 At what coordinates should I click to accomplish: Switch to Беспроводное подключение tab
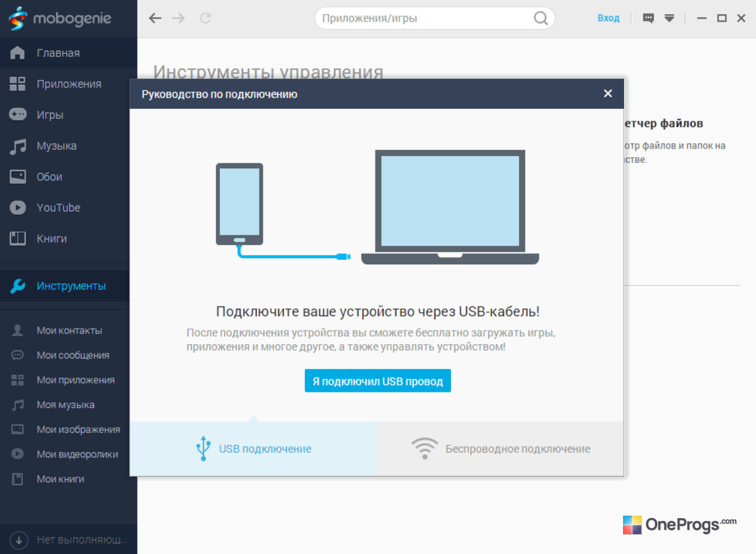point(500,449)
